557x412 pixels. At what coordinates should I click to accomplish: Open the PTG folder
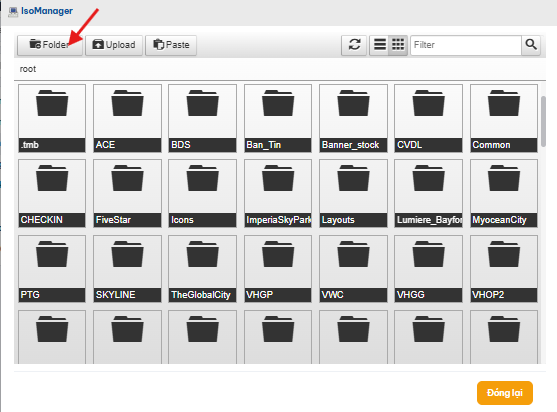tap(52, 269)
